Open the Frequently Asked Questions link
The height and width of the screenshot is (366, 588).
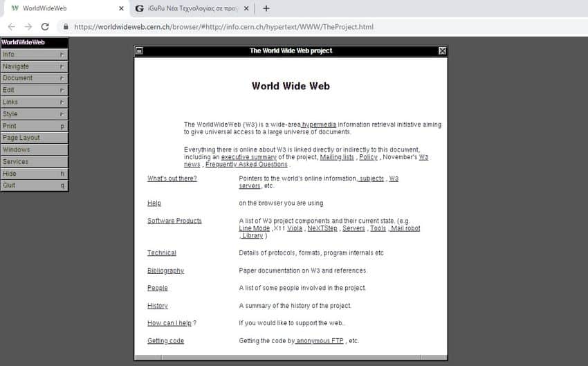246,164
